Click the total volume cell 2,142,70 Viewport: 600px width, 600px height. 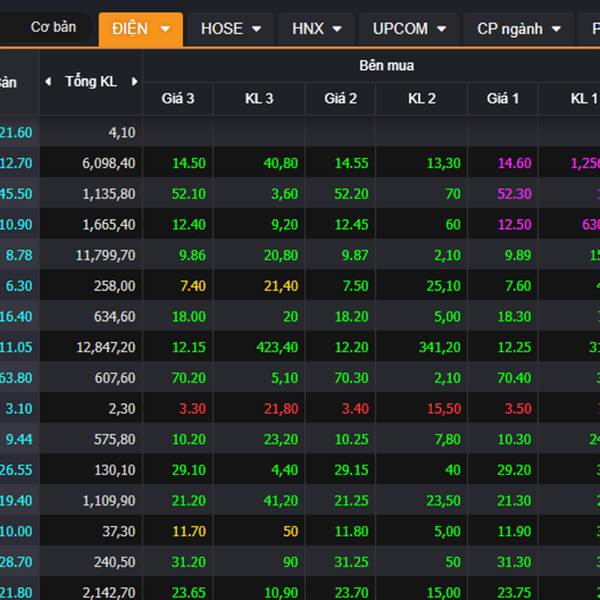click(x=109, y=592)
